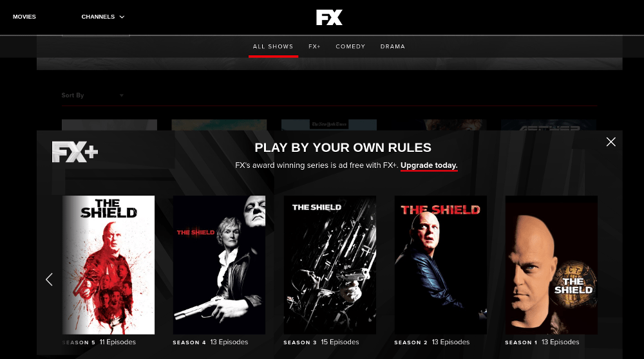644x359 pixels.
Task: Click the Season 3 15 Episodes label
Action: click(321, 342)
